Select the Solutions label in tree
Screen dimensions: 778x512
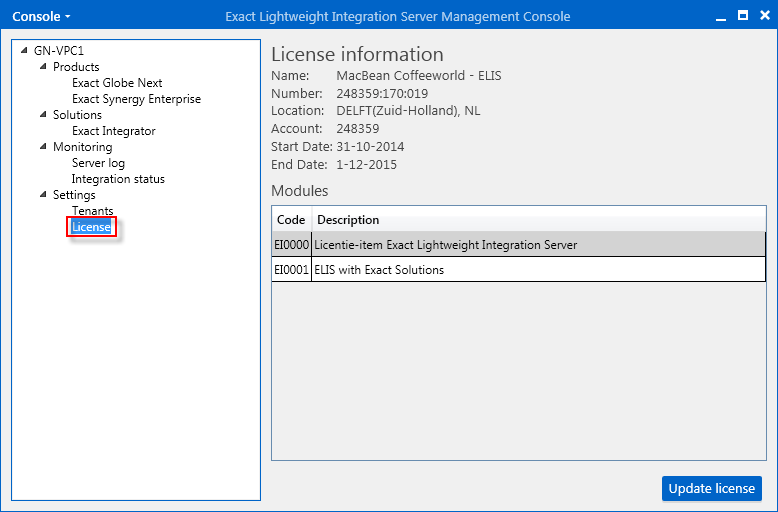(x=77, y=115)
